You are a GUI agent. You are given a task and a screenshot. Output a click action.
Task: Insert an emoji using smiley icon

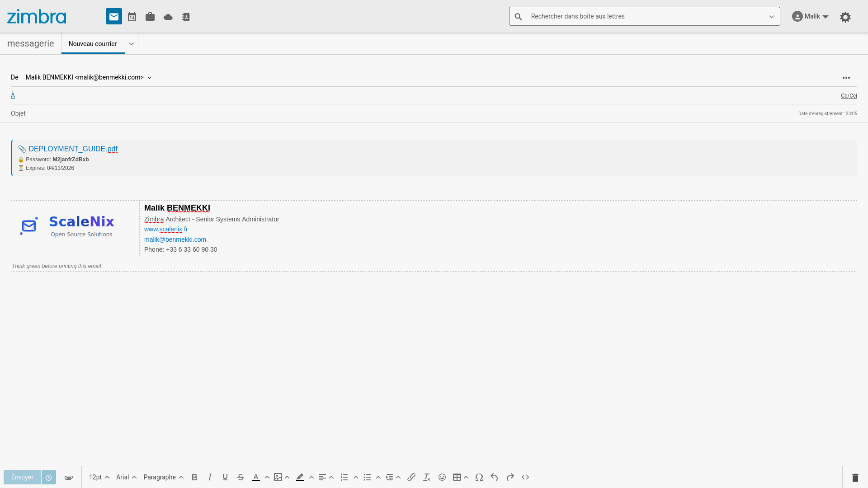442,477
